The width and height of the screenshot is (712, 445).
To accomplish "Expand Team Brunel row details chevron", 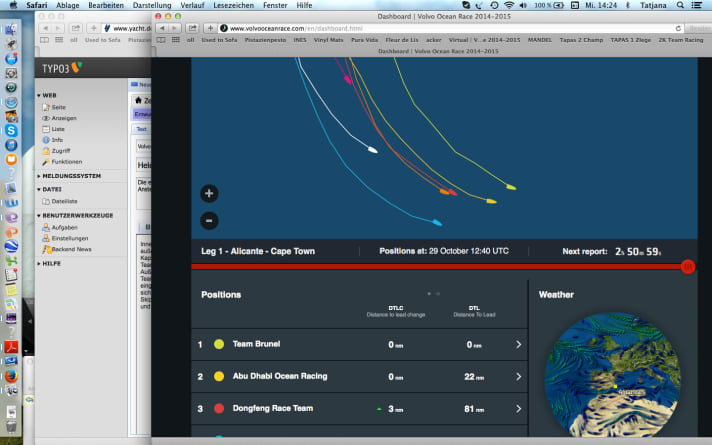I will 519,345.
